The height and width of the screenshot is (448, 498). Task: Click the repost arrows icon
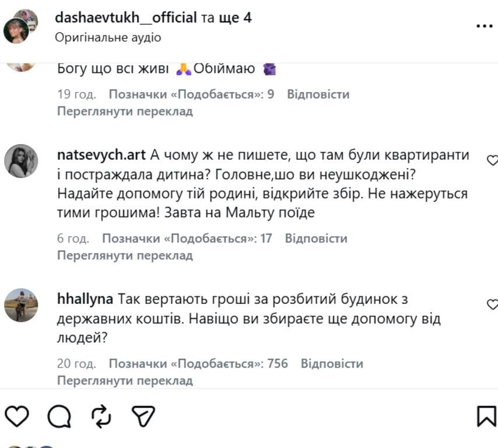pos(100,416)
